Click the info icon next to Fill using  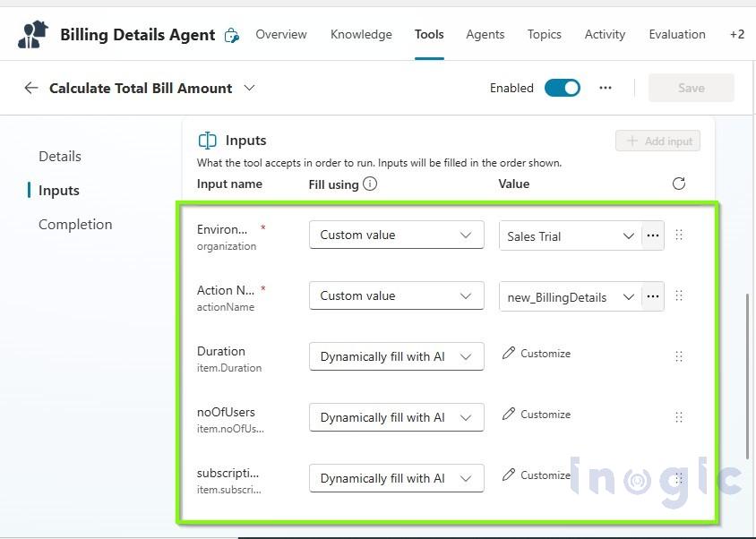(368, 184)
